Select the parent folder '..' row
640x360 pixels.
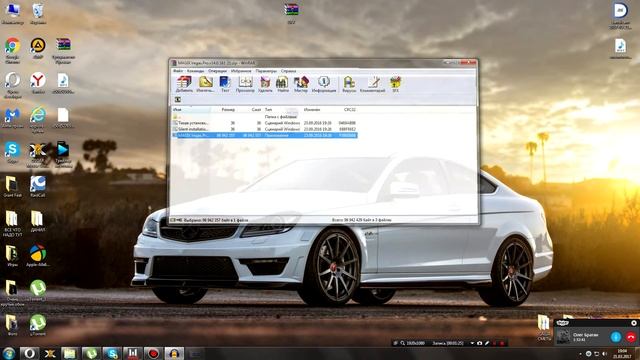tap(264, 117)
